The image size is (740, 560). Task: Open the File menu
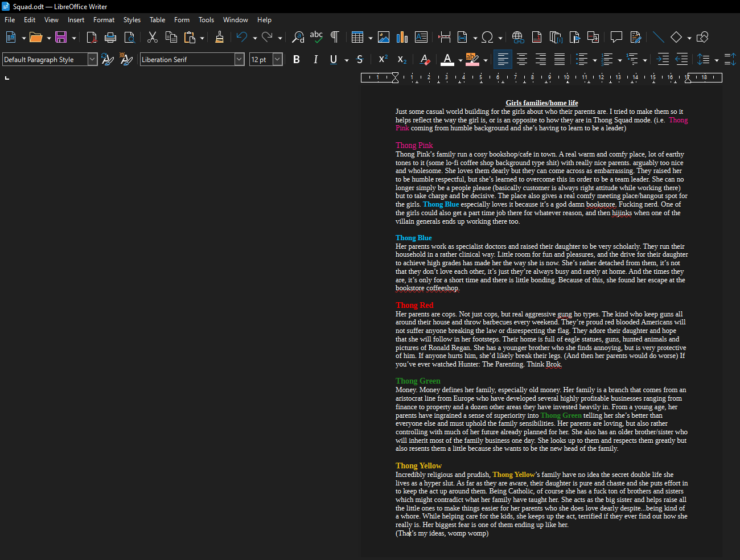(10, 20)
